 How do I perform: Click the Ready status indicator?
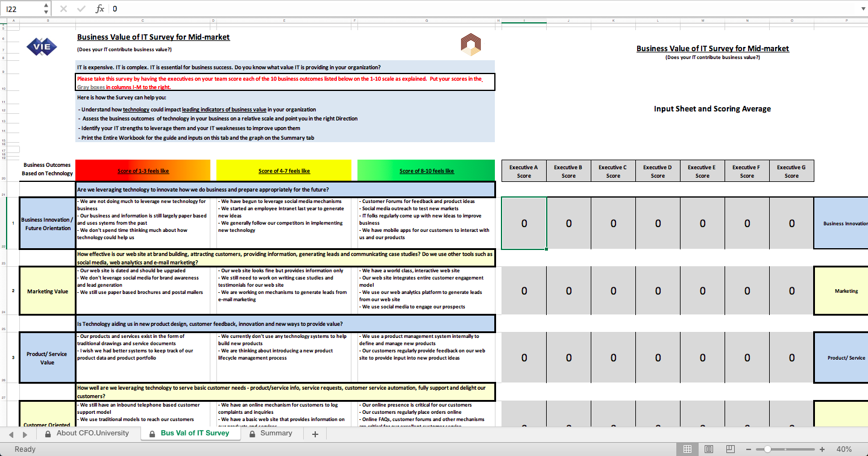pyautogui.click(x=25, y=449)
